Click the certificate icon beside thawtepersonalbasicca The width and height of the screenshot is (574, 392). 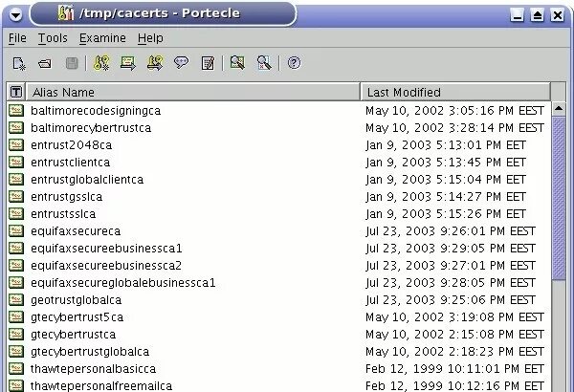point(16,368)
